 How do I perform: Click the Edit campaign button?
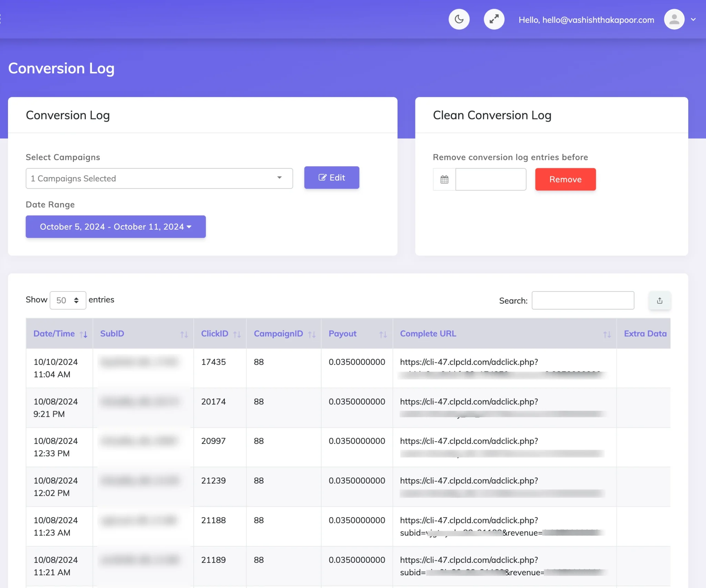pyautogui.click(x=331, y=178)
